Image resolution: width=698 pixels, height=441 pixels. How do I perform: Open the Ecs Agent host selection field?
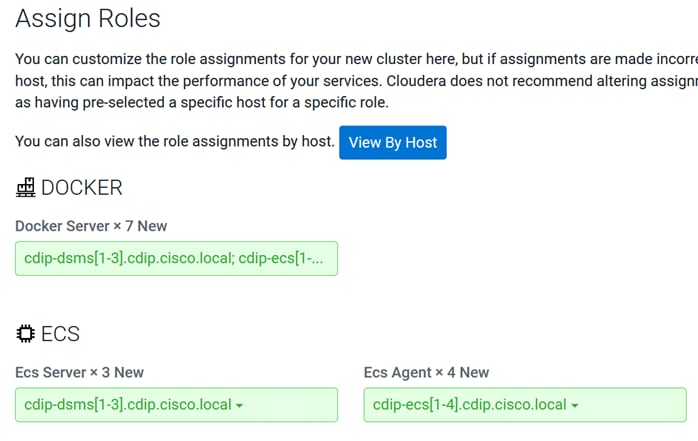pyautogui.click(x=525, y=405)
